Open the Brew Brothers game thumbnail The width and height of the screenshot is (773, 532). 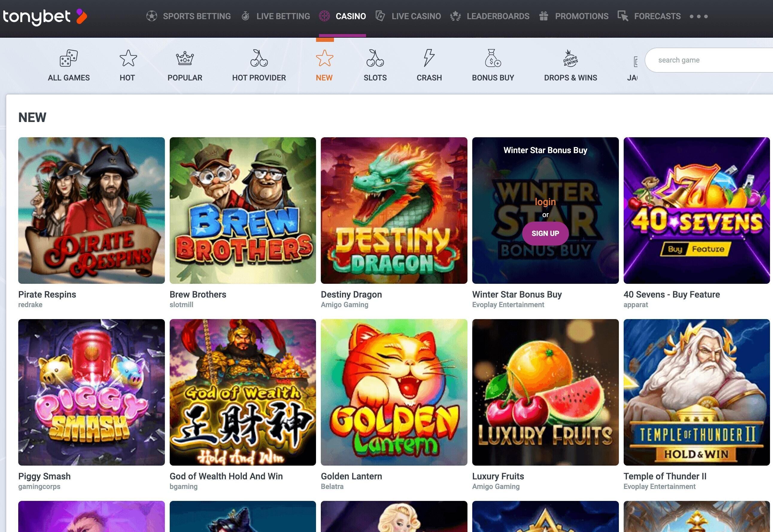tap(243, 210)
